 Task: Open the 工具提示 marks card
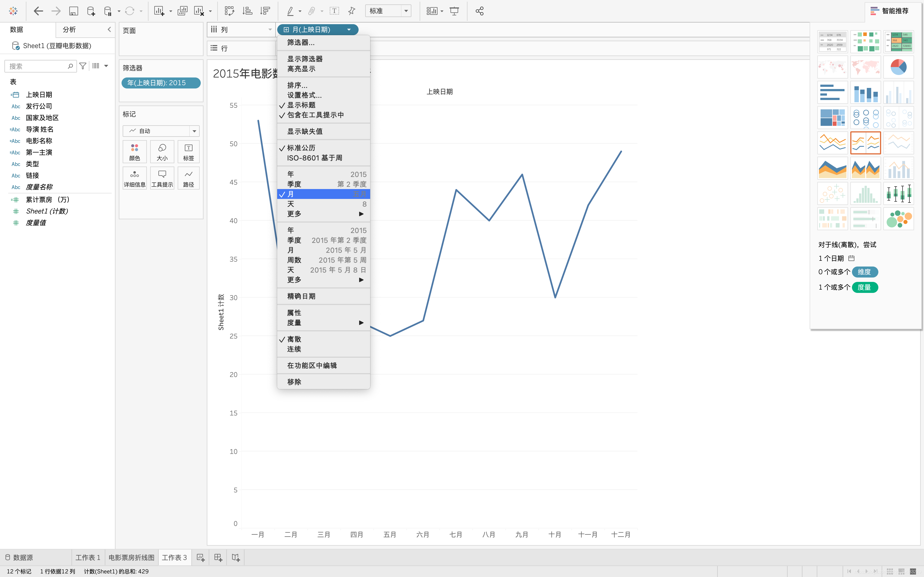(162, 178)
